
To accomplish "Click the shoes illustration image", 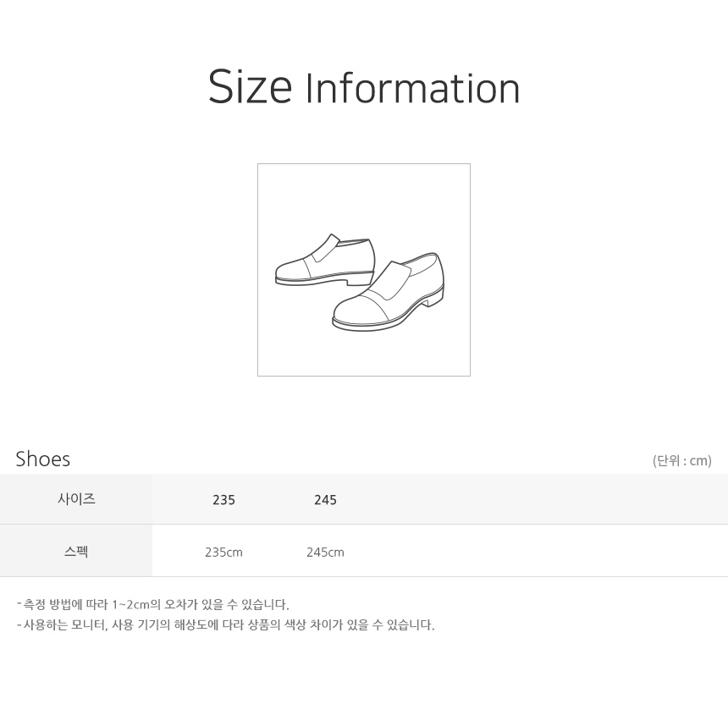I will click(x=363, y=270).
